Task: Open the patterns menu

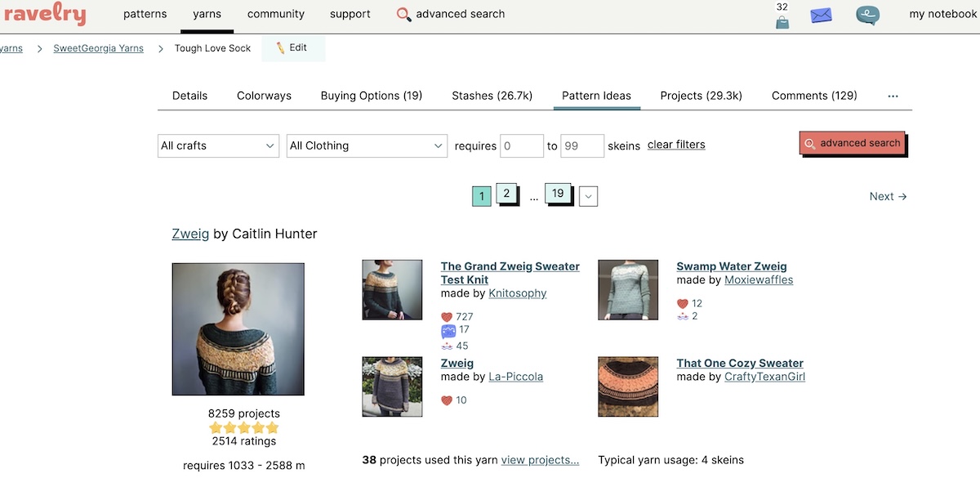Action: pos(145,14)
